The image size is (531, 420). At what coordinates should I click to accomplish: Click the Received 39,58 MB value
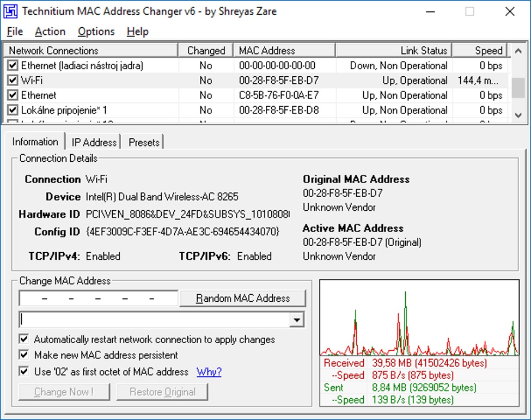coord(429,363)
